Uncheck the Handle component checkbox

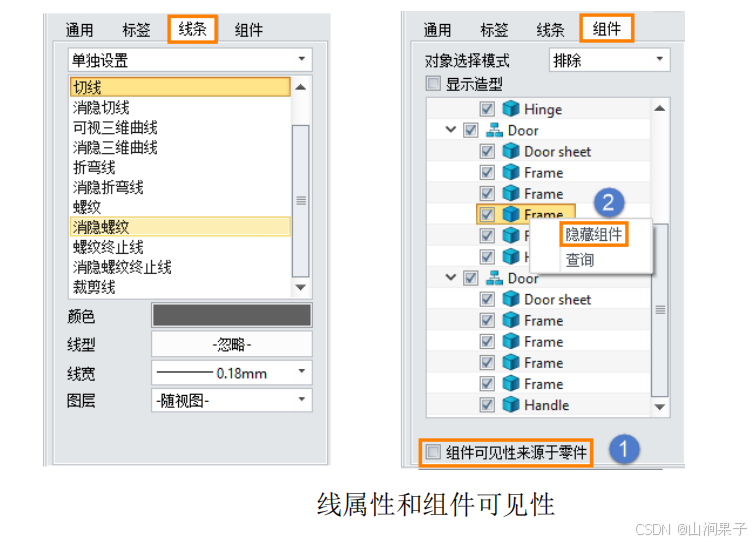pyautogui.click(x=487, y=404)
